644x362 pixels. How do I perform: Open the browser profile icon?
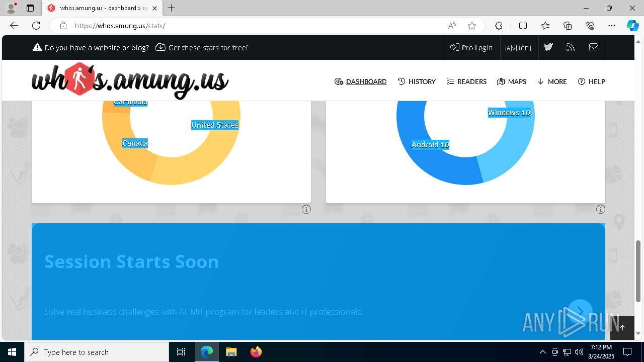11,8
